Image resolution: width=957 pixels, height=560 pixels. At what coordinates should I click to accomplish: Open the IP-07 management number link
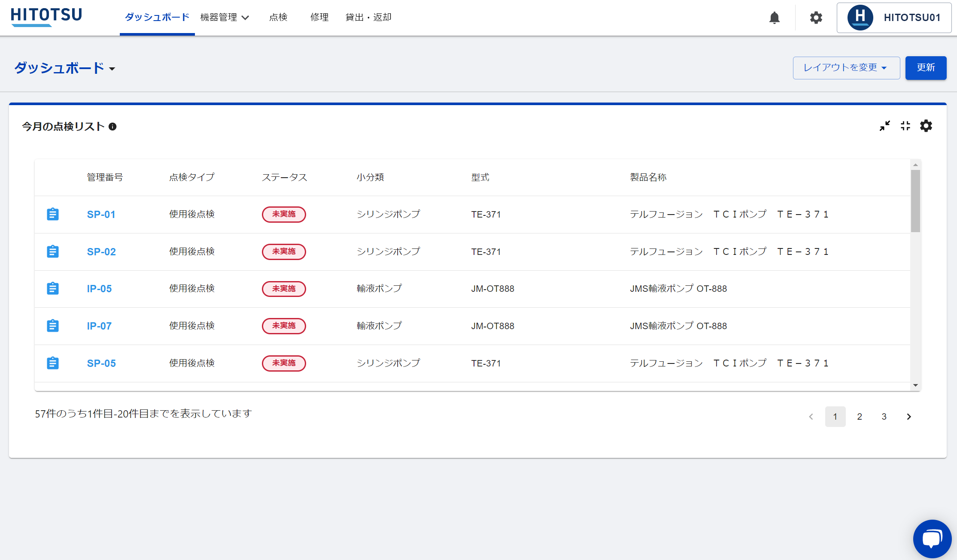tap(99, 326)
